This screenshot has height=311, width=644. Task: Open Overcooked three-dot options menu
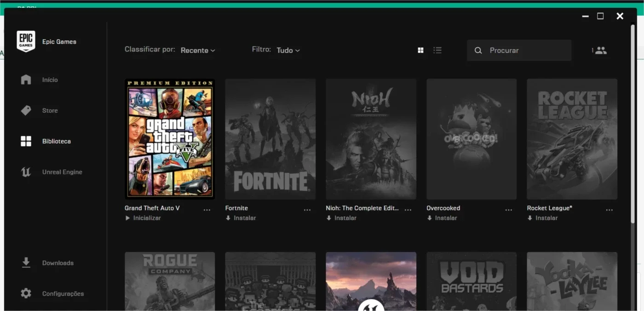pos(509,210)
